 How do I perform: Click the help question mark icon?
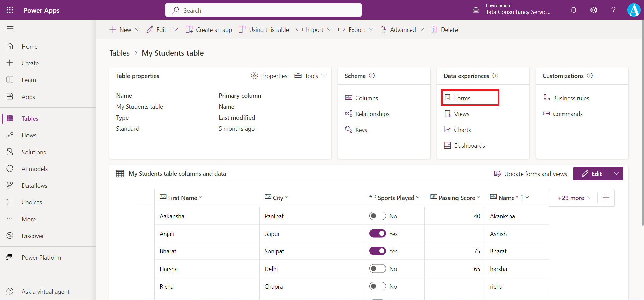click(x=613, y=10)
